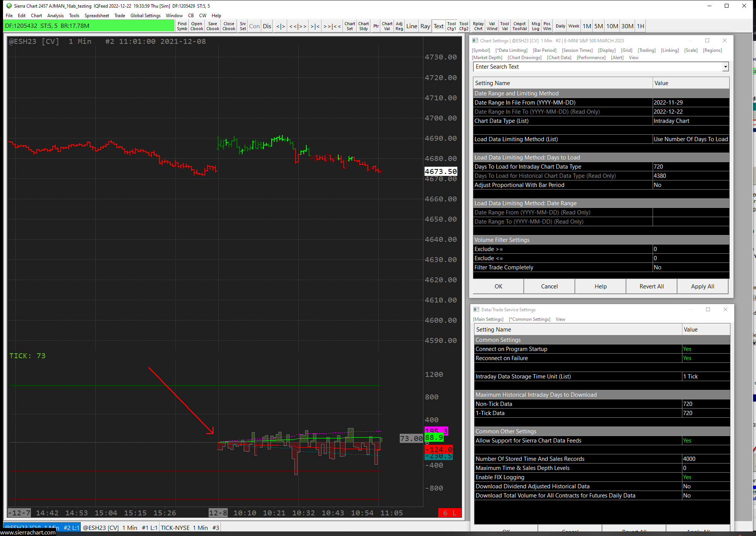
Task: Click the Save Chartbook toolbar button
Action: tap(212, 26)
